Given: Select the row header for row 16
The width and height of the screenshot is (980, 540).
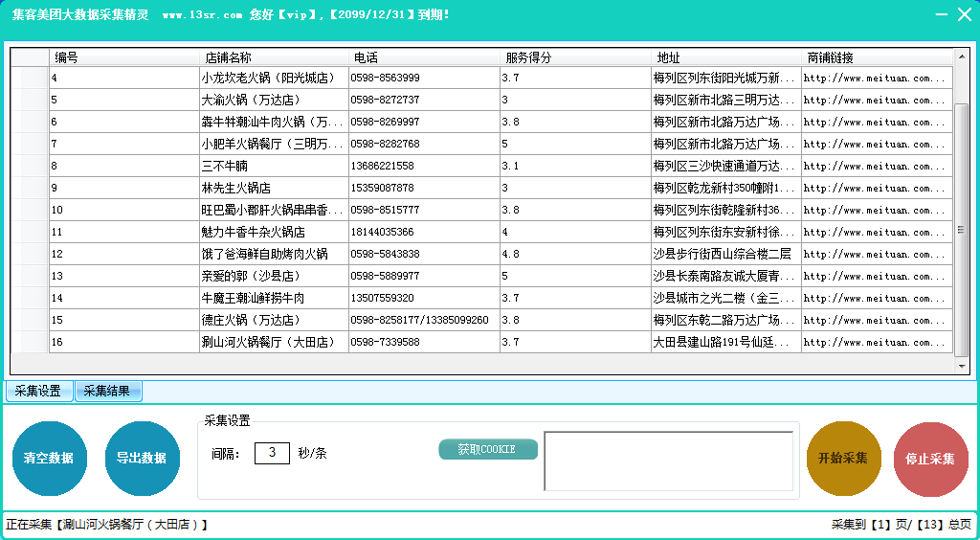Looking at the screenshot, I should [x=30, y=343].
